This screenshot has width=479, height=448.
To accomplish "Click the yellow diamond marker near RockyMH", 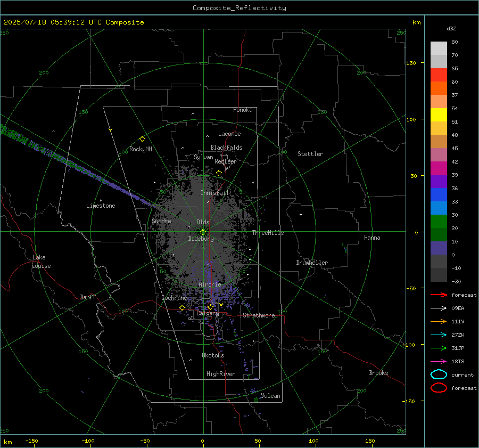I will coord(142,139).
